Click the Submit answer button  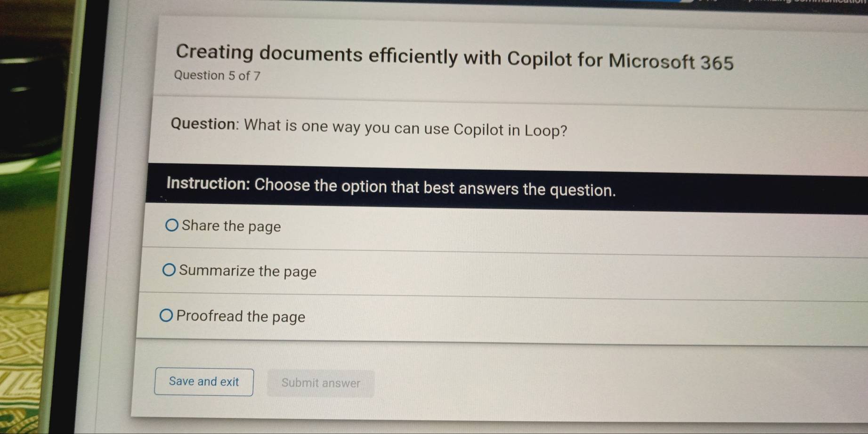coord(320,383)
